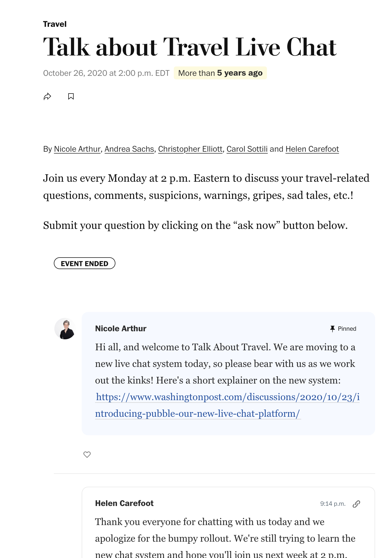Click the Pinned pushpin icon

point(333,329)
